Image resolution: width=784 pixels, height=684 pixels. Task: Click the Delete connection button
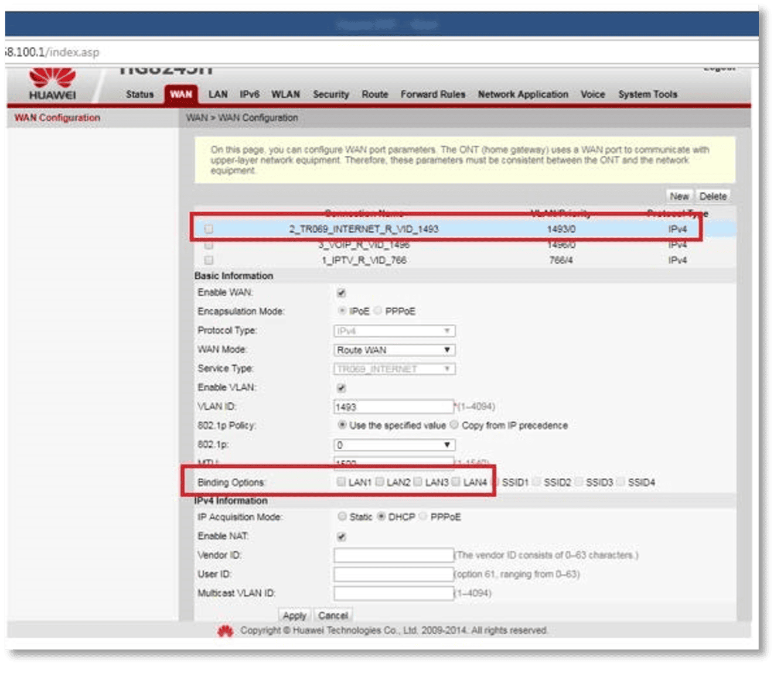[x=713, y=196]
